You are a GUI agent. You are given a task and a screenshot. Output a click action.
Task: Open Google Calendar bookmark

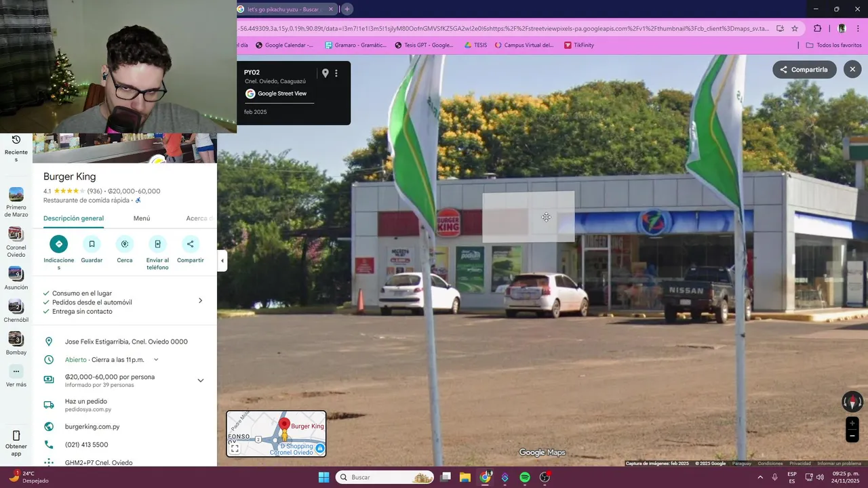(284, 45)
